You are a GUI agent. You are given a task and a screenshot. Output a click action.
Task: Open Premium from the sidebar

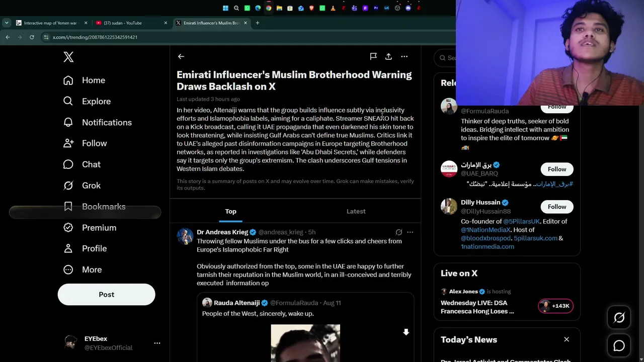(x=90, y=228)
